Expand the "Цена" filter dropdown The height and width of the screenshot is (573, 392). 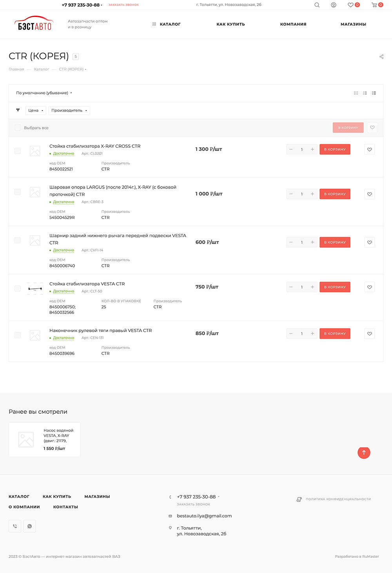tap(36, 111)
